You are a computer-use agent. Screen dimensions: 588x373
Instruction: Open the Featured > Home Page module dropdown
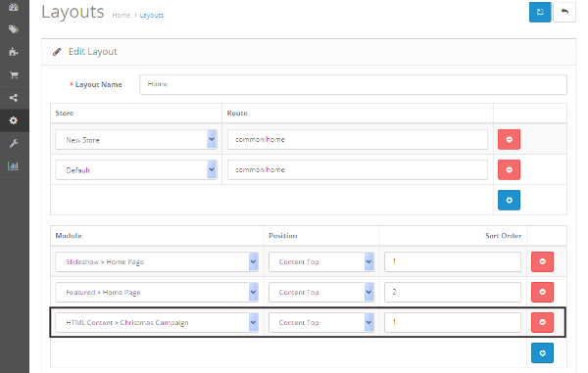(157, 292)
